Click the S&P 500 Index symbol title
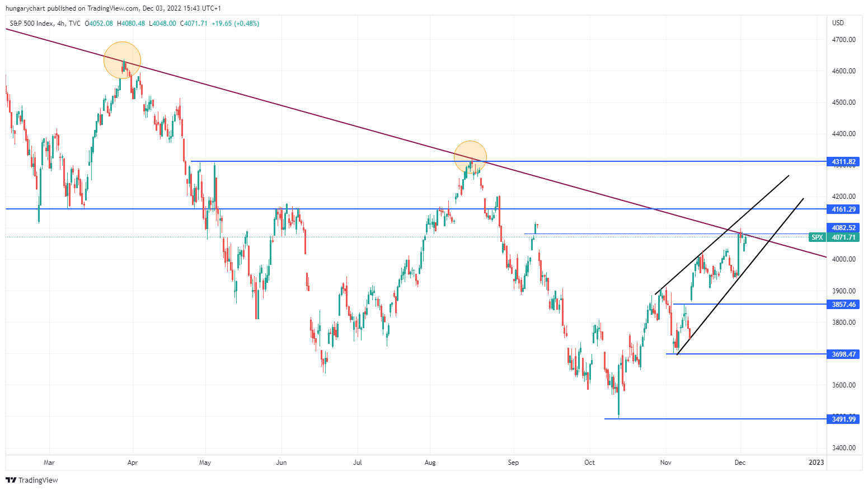 32,24
